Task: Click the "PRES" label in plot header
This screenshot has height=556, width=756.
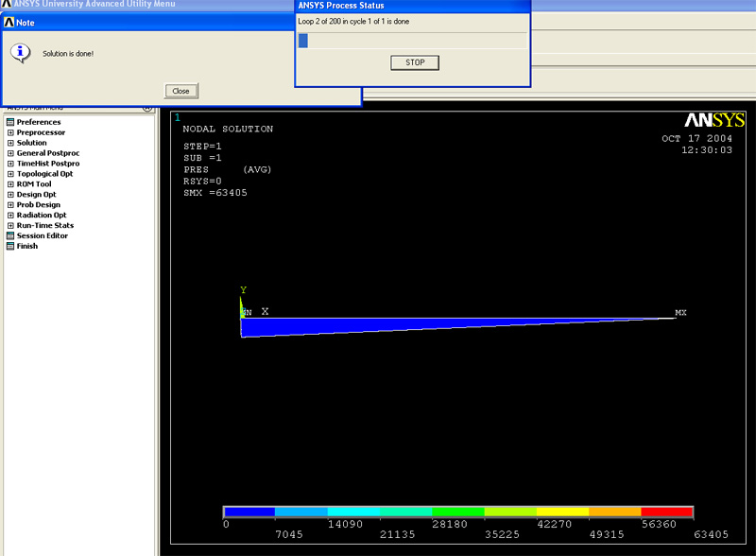Action: (x=196, y=169)
